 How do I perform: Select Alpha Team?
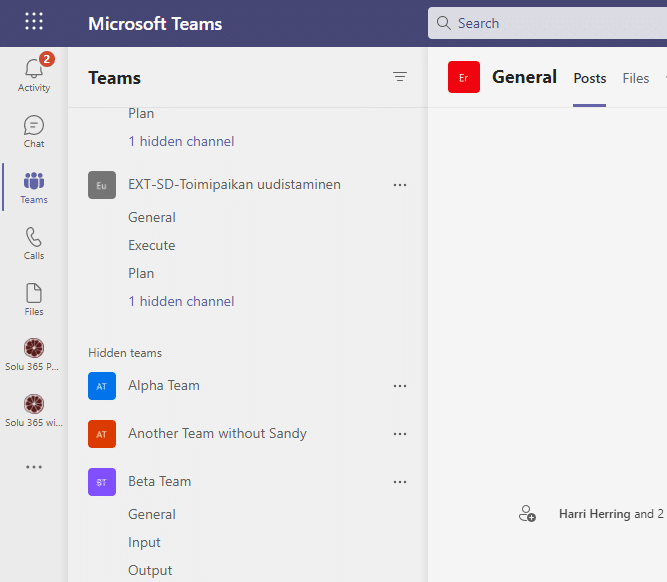tap(164, 385)
